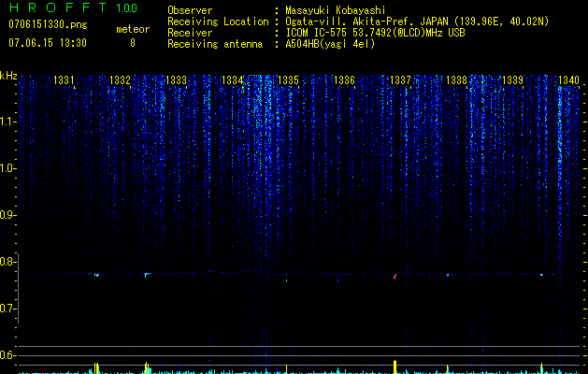Screen dimensions: 588x374
Task: Click the meteor count value 8
Action: coord(133,43)
